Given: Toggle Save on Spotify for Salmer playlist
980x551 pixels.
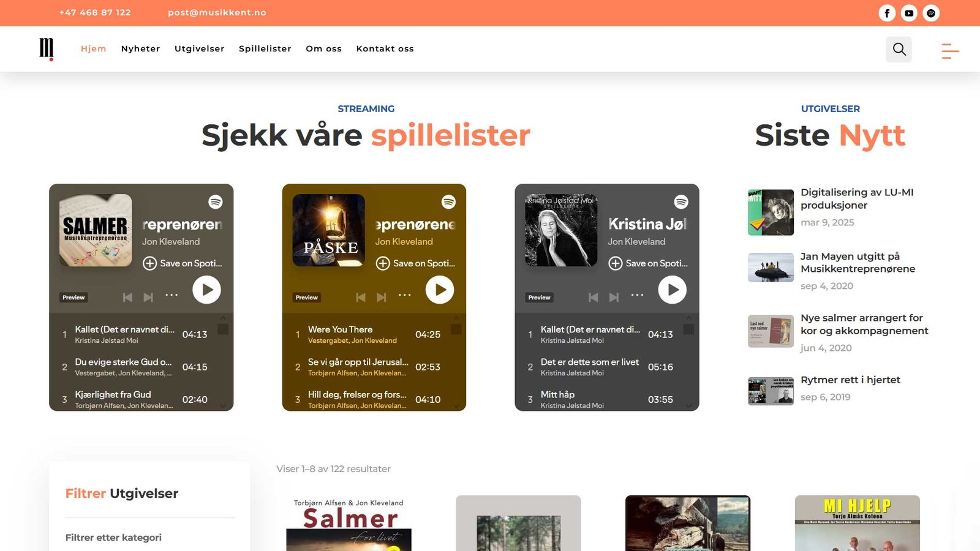Looking at the screenshot, I should (x=183, y=263).
